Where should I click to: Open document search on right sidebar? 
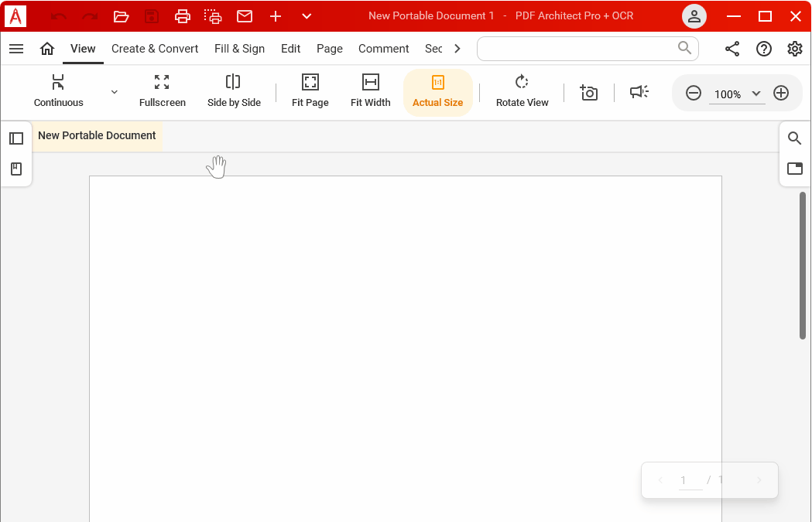point(794,138)
